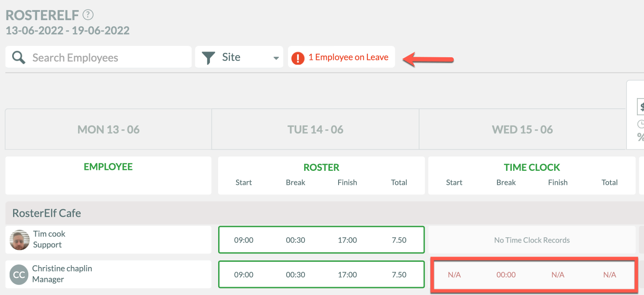Click Tim cook's roster start 09:00
The image size is (644, 295).
coord(243,240)
